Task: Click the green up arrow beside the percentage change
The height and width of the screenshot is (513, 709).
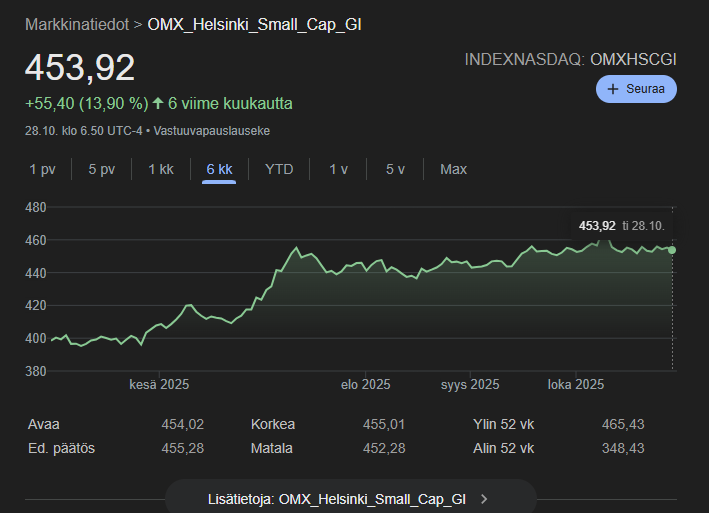Action: tap(158, 103)
